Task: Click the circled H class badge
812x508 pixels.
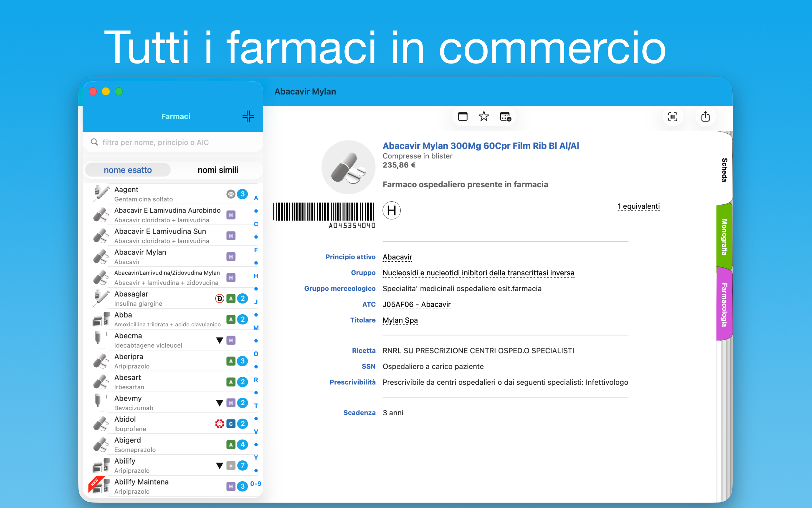Action: (392, 210)
